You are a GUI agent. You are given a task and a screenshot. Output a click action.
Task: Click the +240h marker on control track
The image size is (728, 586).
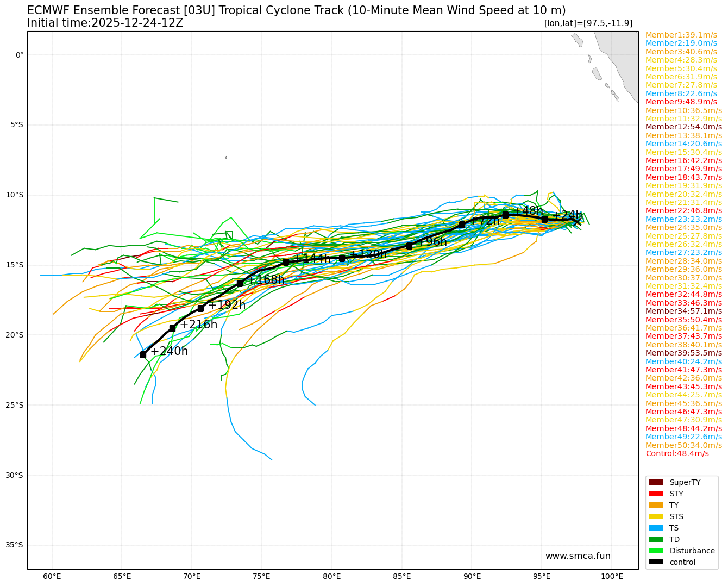point(142,354)
